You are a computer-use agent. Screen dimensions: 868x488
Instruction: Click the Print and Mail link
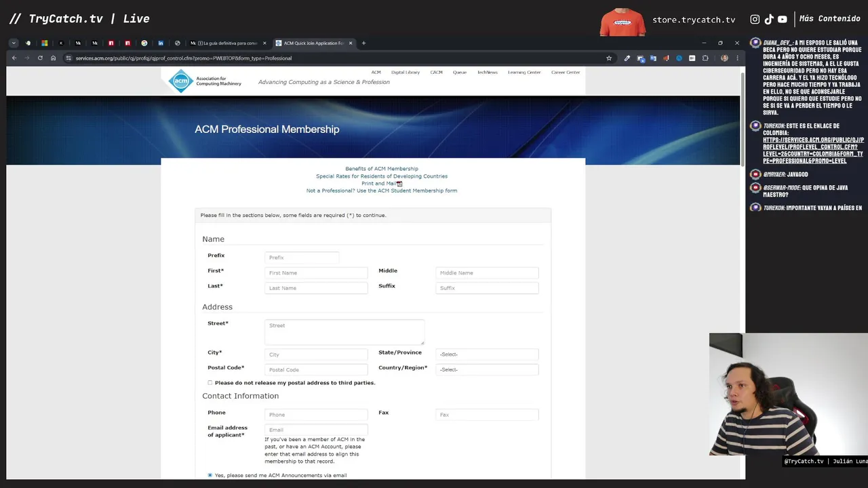(x=378, y=184)
